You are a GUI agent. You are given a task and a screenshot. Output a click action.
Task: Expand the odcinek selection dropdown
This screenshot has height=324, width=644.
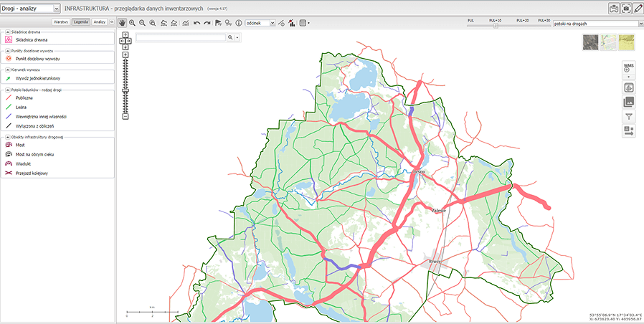272,23
